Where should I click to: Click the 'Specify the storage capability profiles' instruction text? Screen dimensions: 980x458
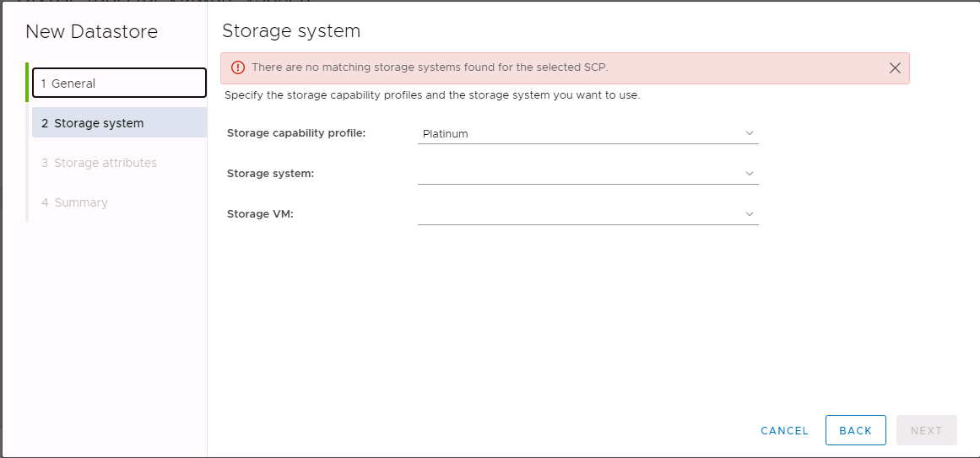click(x=432, y=95)
